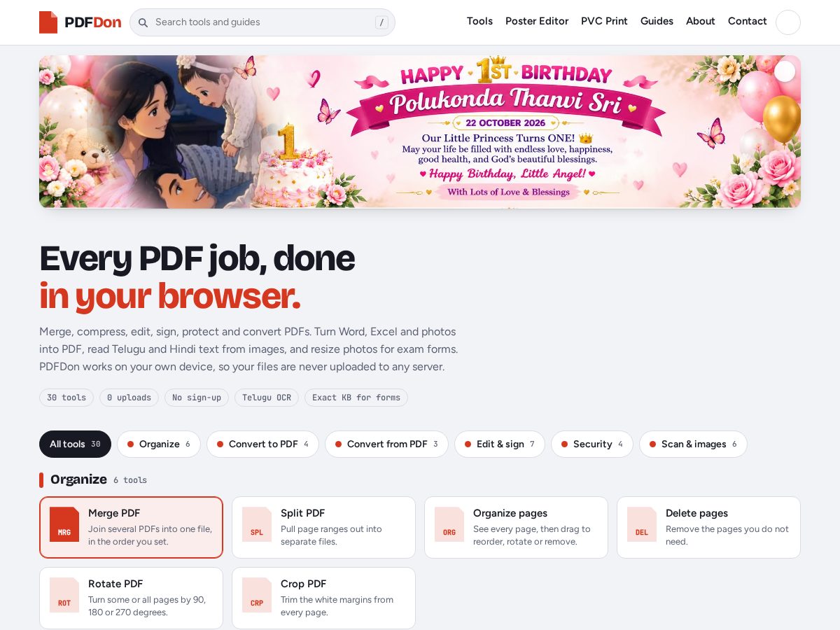Show the Scan & images tools
This screenshot has height=630, width=840.
(x=693, y=444)
